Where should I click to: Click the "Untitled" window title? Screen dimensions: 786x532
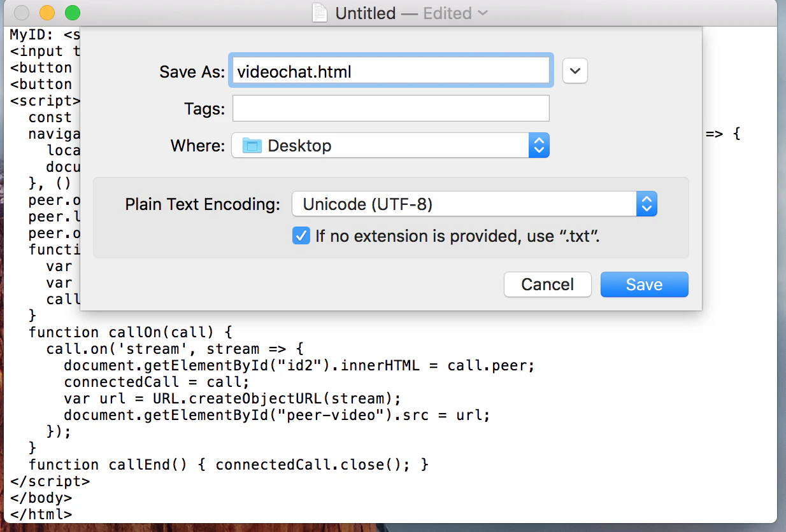365,13
